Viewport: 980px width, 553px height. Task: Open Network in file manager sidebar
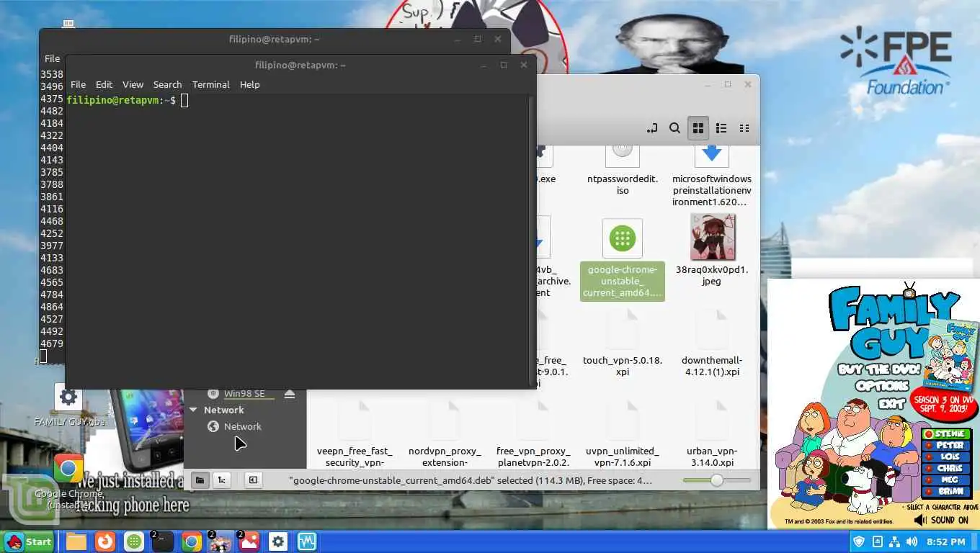pos(242,426)
